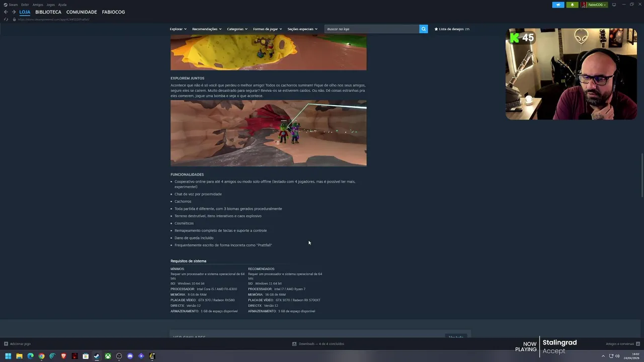Open OBS Studio from taskbar

tap(119, 356)
